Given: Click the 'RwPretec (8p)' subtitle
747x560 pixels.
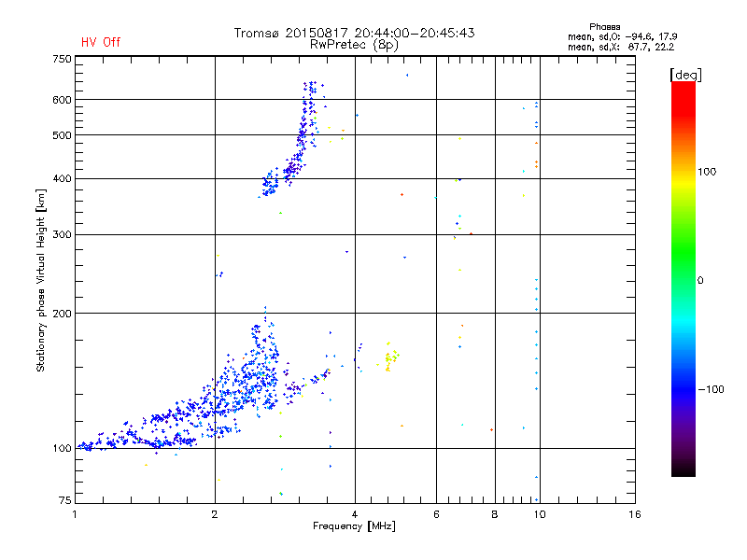Looking at the screenshot, I should [354, 45].
